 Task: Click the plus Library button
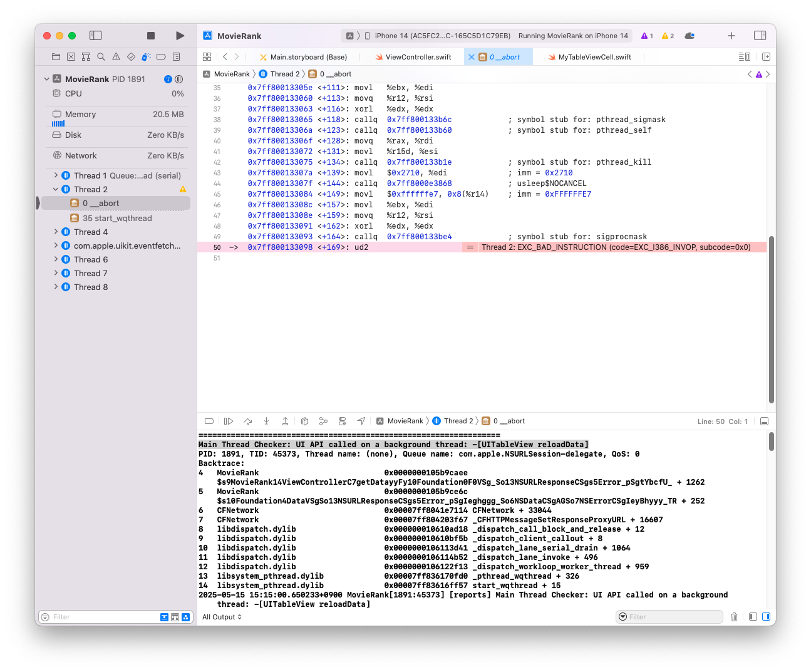731,36
